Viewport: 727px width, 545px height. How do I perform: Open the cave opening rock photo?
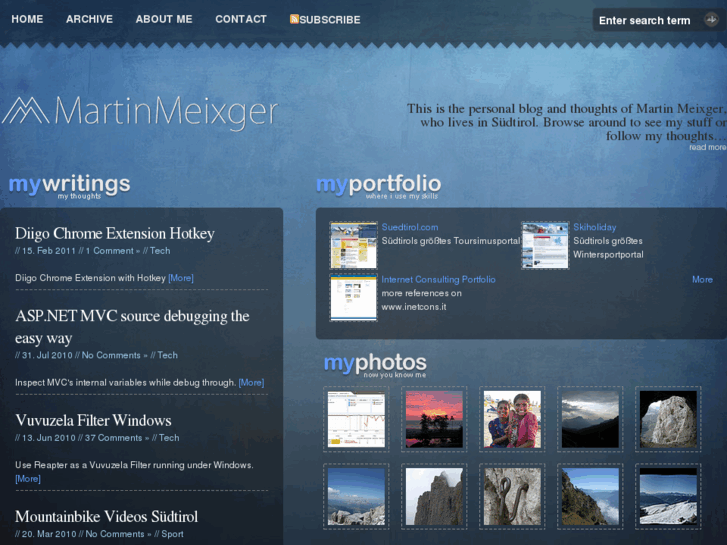pyautogui.click(x=668, y=419)
